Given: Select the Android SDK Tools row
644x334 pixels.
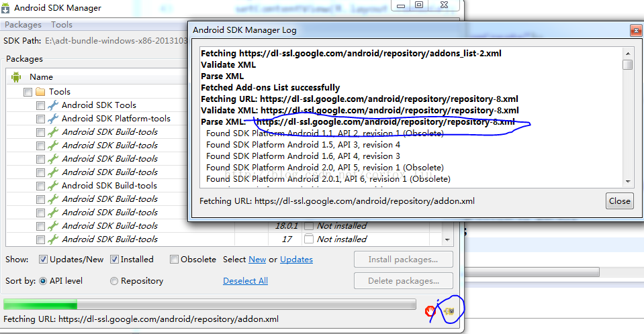Looking at the screenshot, I should tap(99, 105).
